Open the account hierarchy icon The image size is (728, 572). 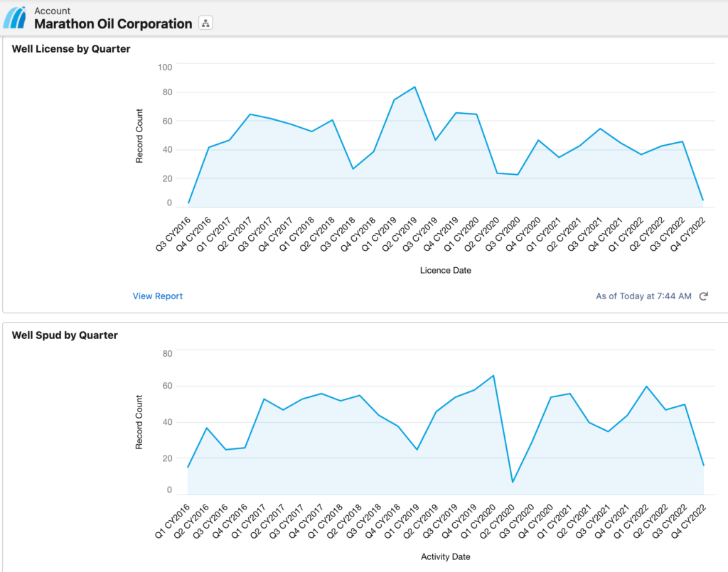coord(205,23)
